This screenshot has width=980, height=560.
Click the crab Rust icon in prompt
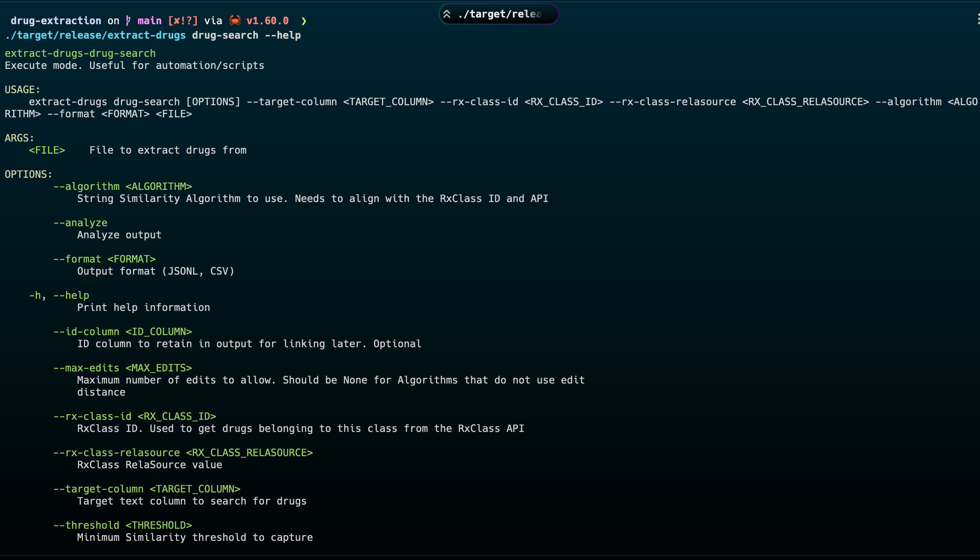[235, 21]
